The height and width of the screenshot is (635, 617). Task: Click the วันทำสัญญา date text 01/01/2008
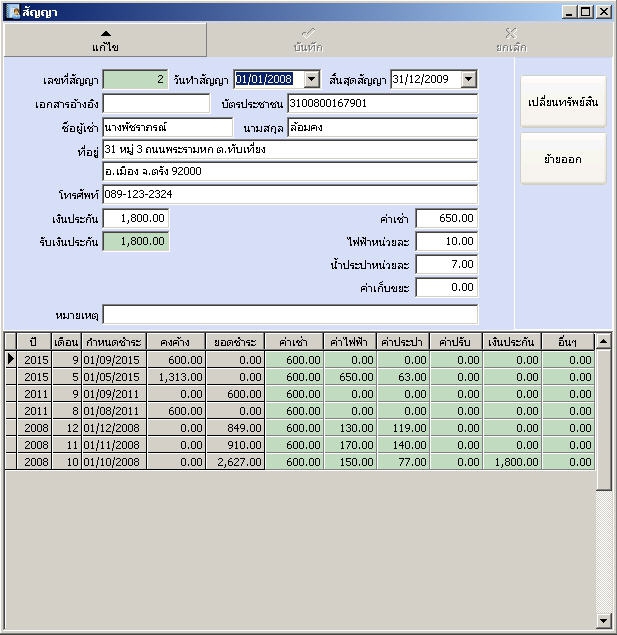(x=264, y=79)
